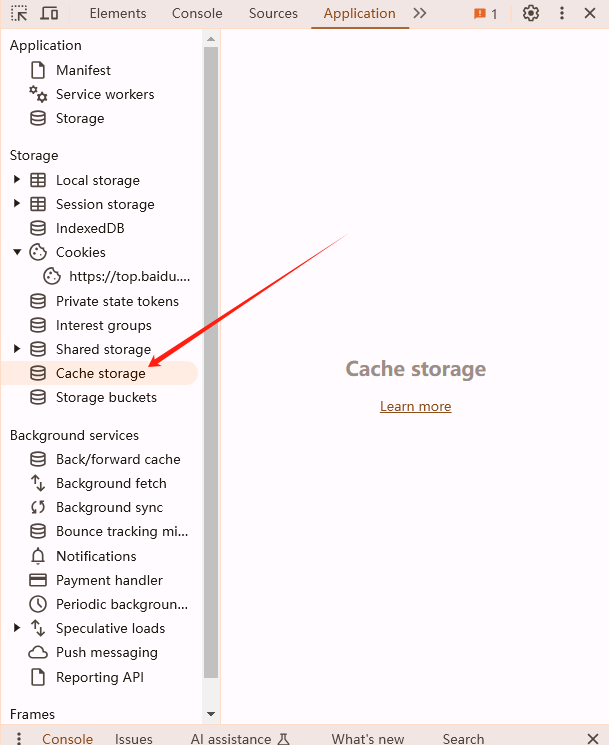Open the three-dot customize DevTools menu
The height and width of the screenshot is (745, 609).
click(x=561, y=13)
